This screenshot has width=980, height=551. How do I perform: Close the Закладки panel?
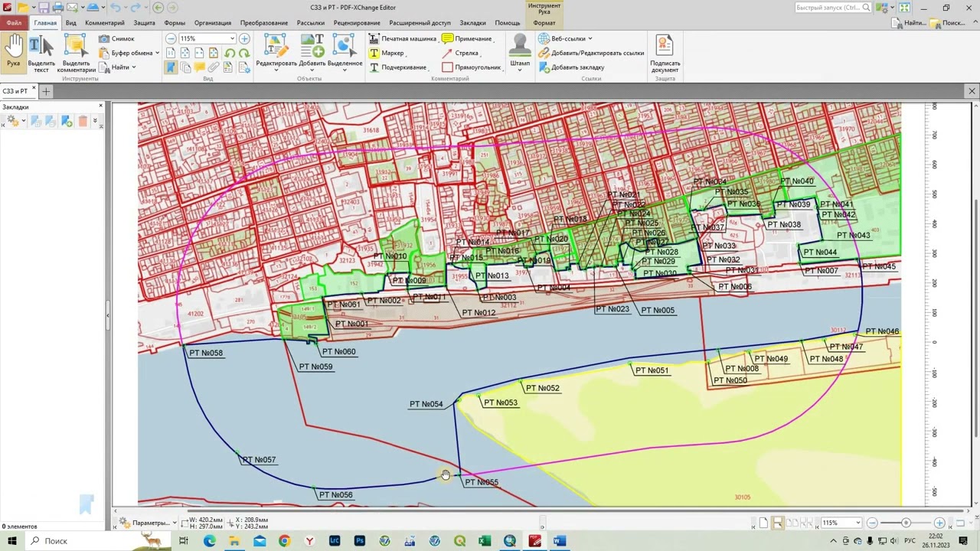coord(100,106)
